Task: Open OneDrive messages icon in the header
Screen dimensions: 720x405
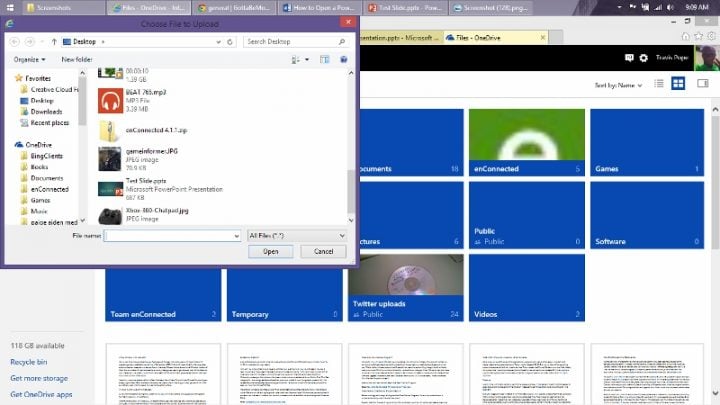Action: click(x=629, y=58)
